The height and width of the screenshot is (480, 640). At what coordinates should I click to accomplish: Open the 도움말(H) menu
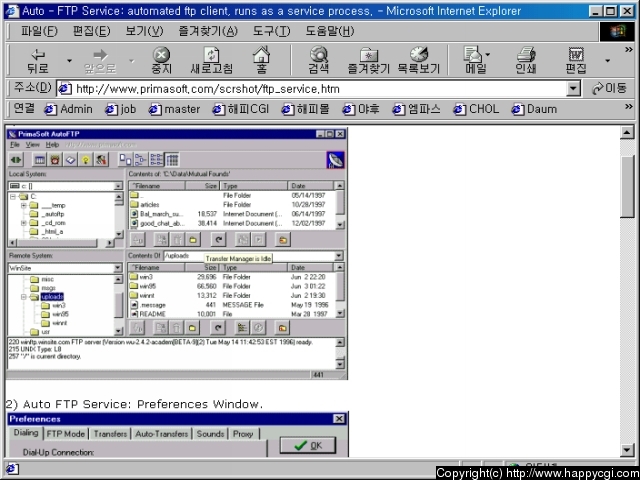click(329, 31)
